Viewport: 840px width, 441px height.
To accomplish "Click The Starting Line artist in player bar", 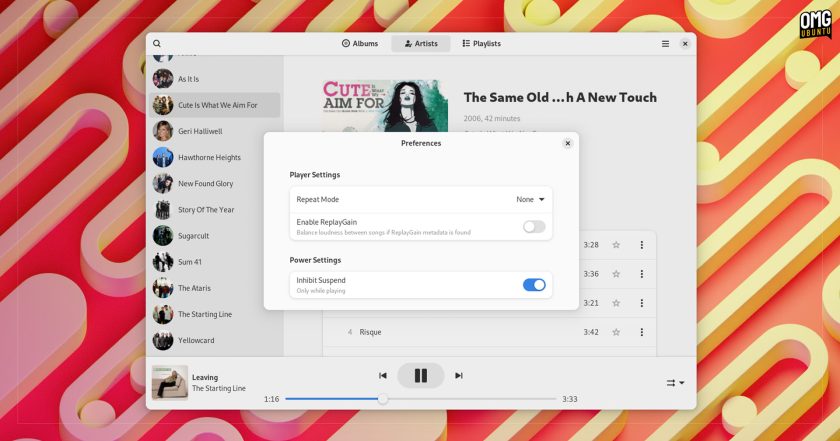I will (x=219, y=388).
